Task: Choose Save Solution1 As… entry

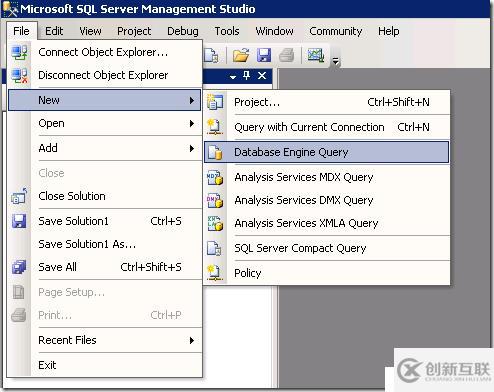Action: (x=105, y=244)
